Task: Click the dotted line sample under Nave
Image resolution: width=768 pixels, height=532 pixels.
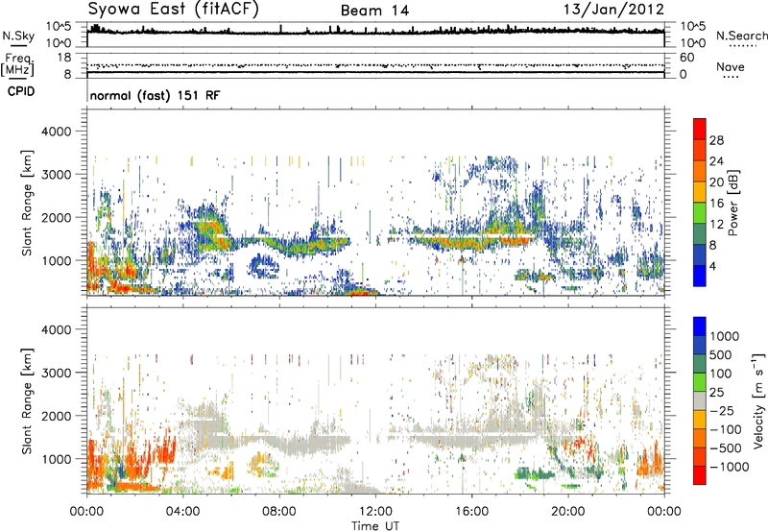Action: (731, 77)
